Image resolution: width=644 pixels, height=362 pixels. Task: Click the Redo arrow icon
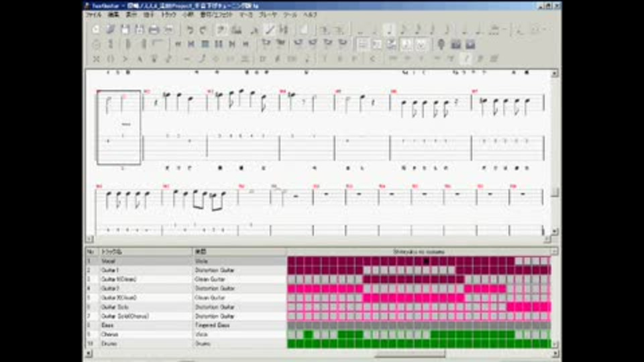pos(203,29)
